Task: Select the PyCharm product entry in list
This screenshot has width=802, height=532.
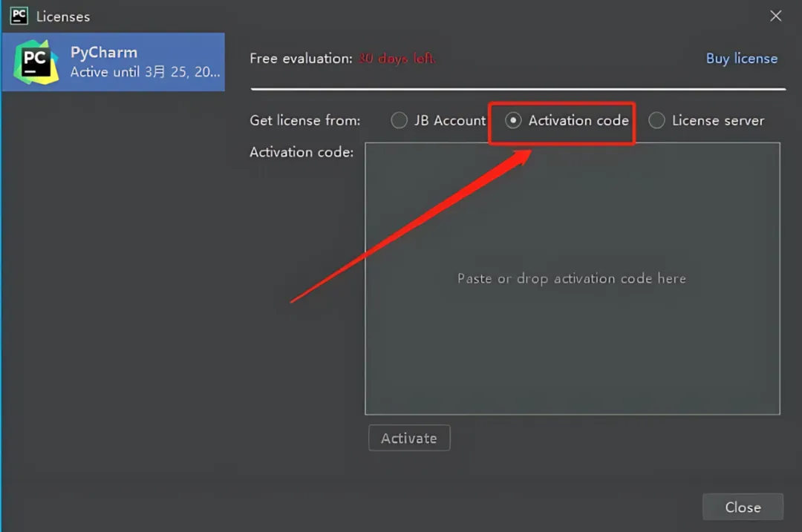Action: coord(114,62)
